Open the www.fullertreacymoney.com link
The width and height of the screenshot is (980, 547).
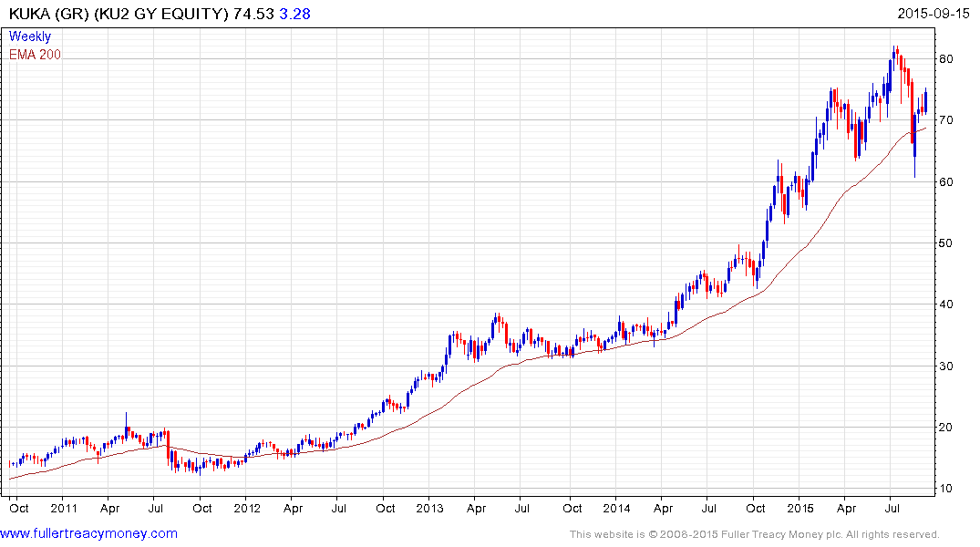(88, 533)
